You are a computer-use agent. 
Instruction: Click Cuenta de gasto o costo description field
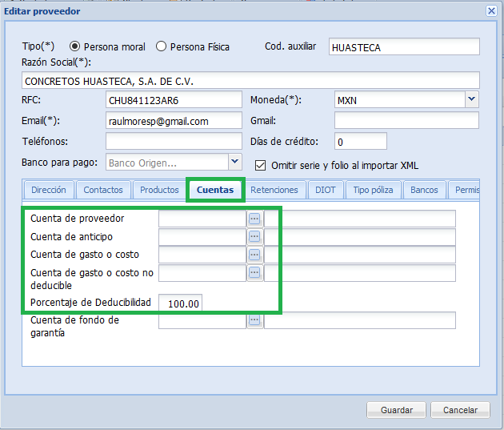(x=360, y=255)
